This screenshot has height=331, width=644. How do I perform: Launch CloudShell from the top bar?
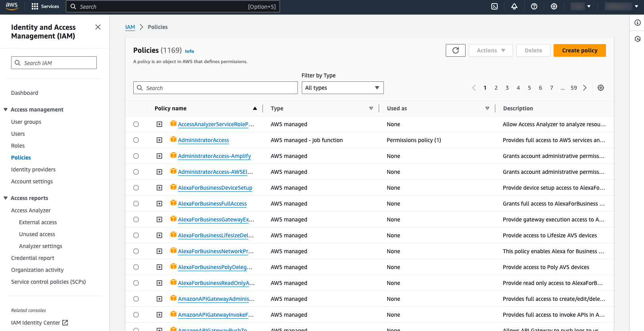click(494, 6)
